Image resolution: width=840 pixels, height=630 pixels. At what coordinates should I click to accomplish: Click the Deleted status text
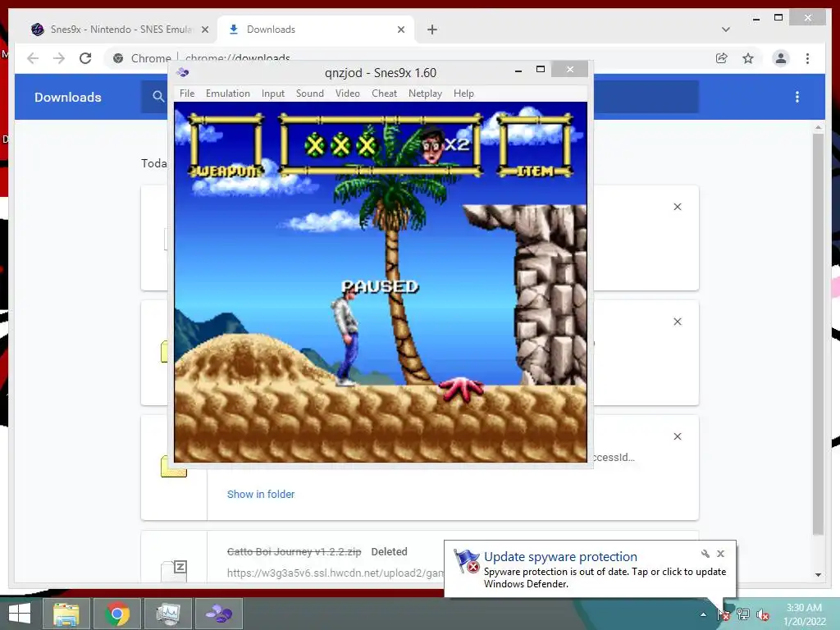click(389, 551)
